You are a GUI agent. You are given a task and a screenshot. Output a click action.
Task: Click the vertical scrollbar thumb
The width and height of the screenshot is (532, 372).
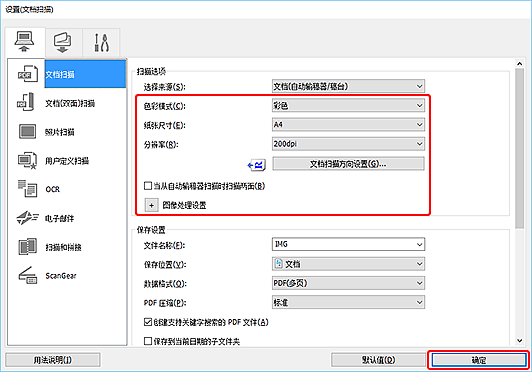tap(519, 148)
